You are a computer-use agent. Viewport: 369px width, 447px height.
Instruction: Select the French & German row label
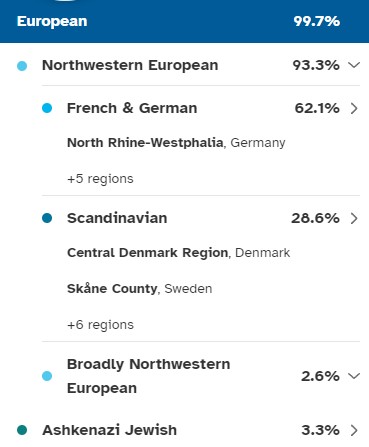click(132, 108)
